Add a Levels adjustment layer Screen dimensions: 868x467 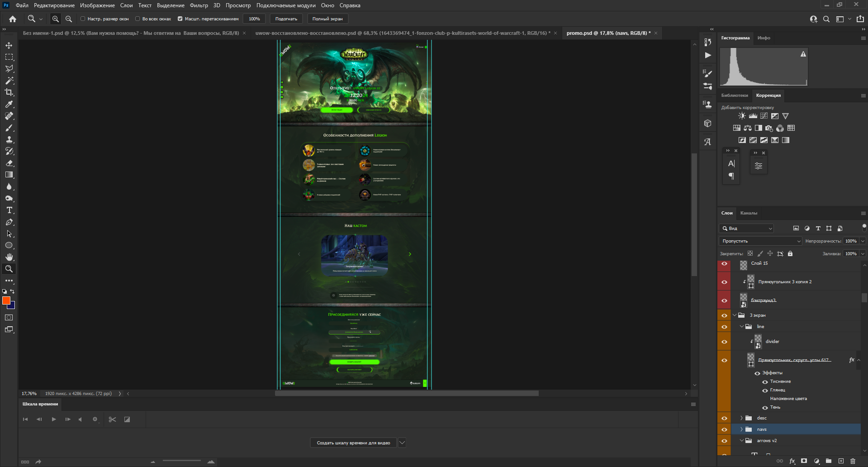click(753, 116)
